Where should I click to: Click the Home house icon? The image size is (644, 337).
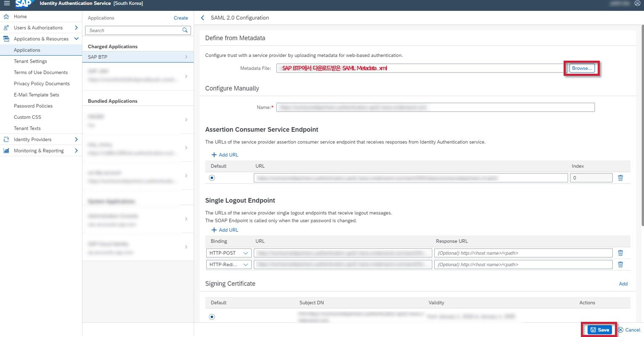(x=6, y=16)
